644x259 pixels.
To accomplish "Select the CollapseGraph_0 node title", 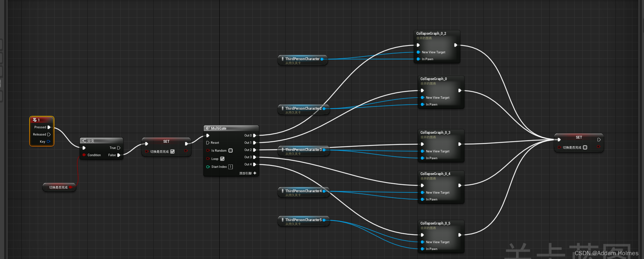I will click(x=434, y=79).
